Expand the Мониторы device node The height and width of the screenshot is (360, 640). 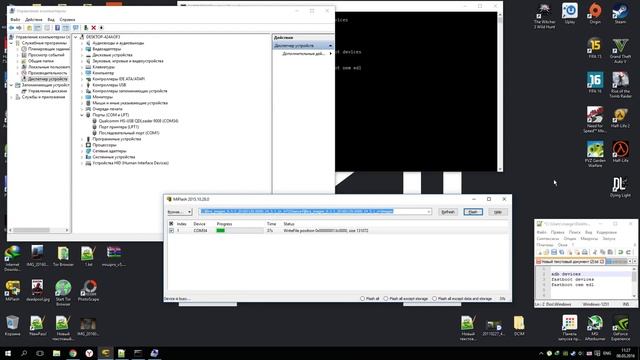[x=82, y=97]
